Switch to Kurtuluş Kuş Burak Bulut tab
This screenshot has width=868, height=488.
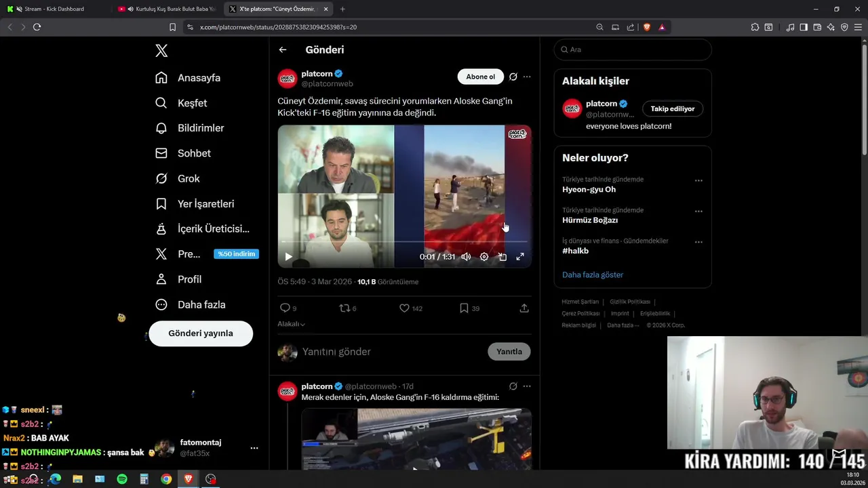pyautogui.click(x=167, y=9)
